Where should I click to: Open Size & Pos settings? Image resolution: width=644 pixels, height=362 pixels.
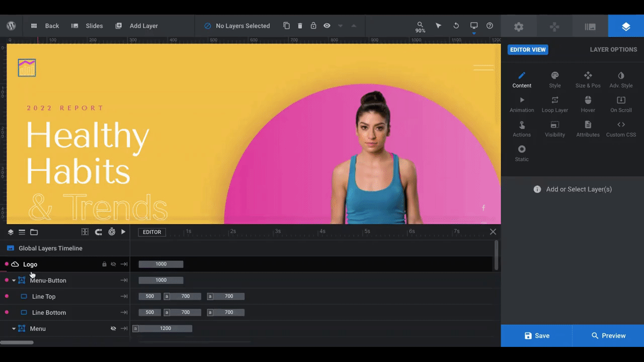[x=588, y=80]
